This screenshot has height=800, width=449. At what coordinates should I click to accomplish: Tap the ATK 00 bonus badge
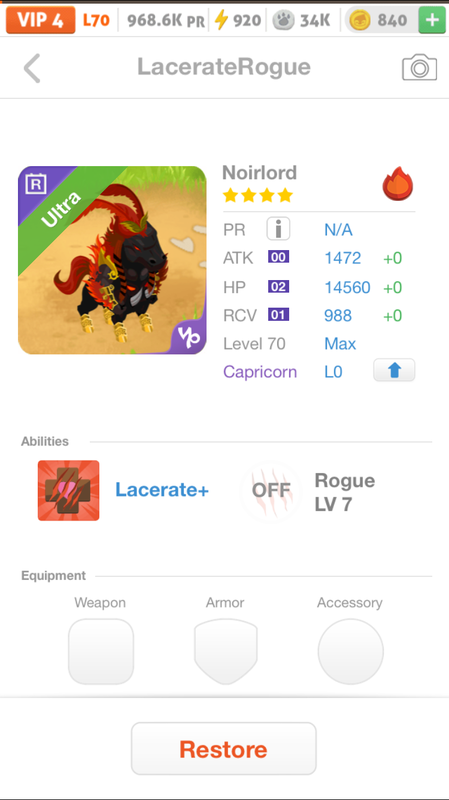click(279, 257)
